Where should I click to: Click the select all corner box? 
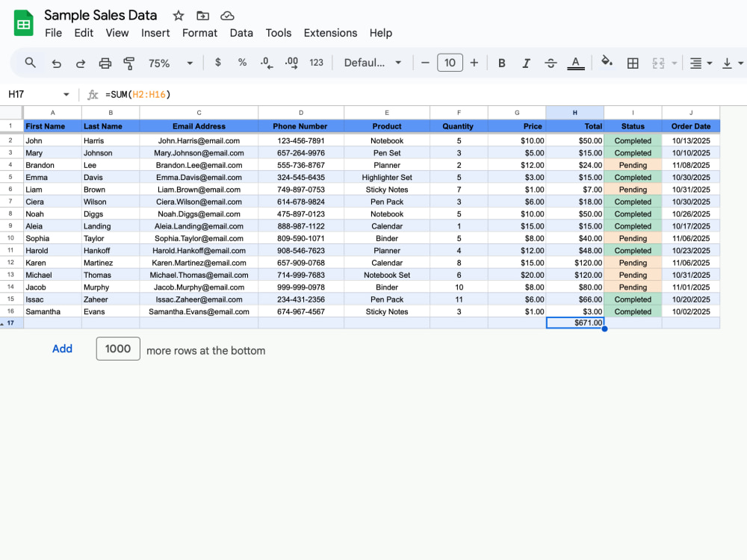click(x=11, y=113)
